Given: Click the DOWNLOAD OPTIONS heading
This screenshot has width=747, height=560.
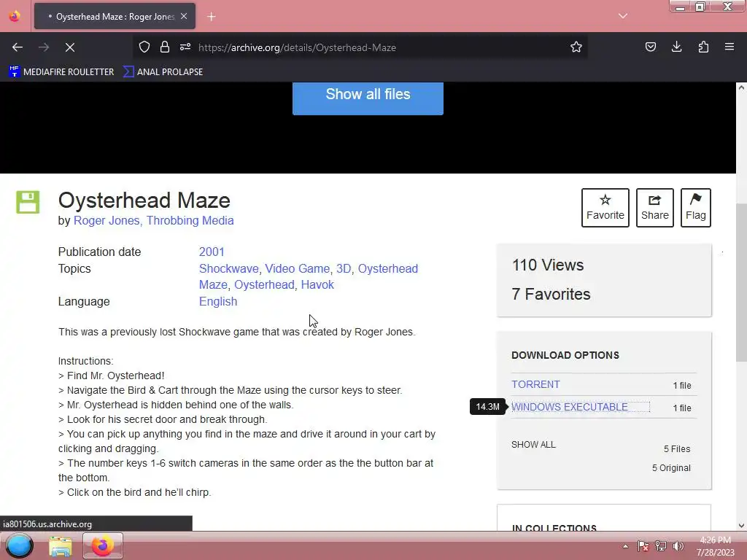Looking at the screenshot, I should [x=565, y=355].
